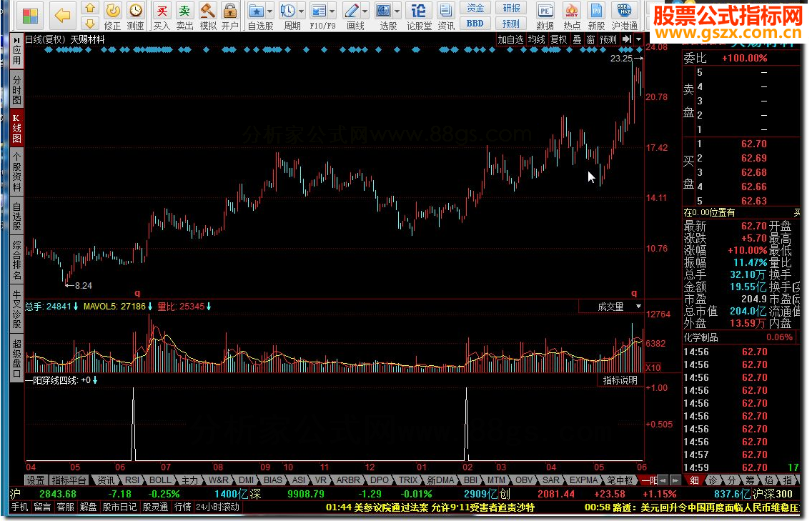Expand the 自选股 dropdown arrow

click(269, 11)
